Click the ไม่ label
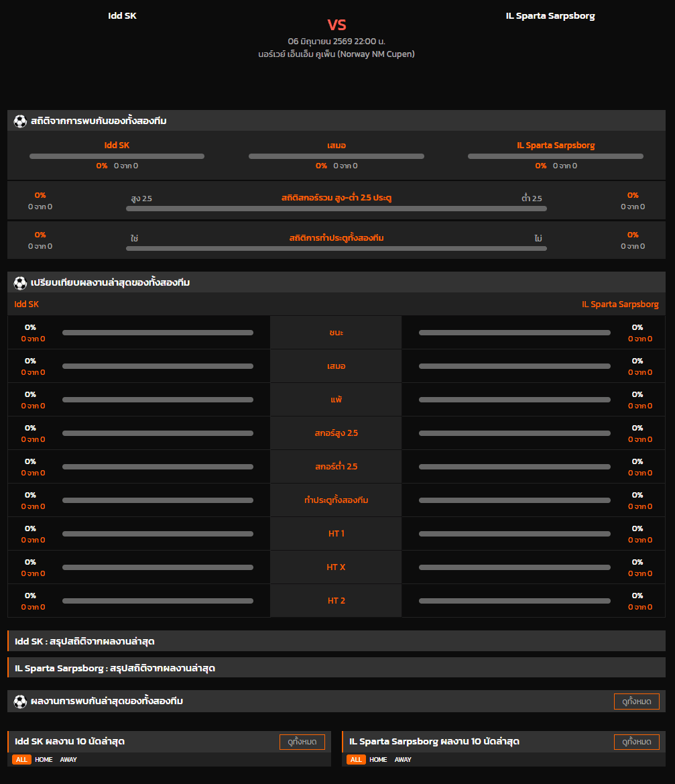675x784 pixels. tap(538, 238)
